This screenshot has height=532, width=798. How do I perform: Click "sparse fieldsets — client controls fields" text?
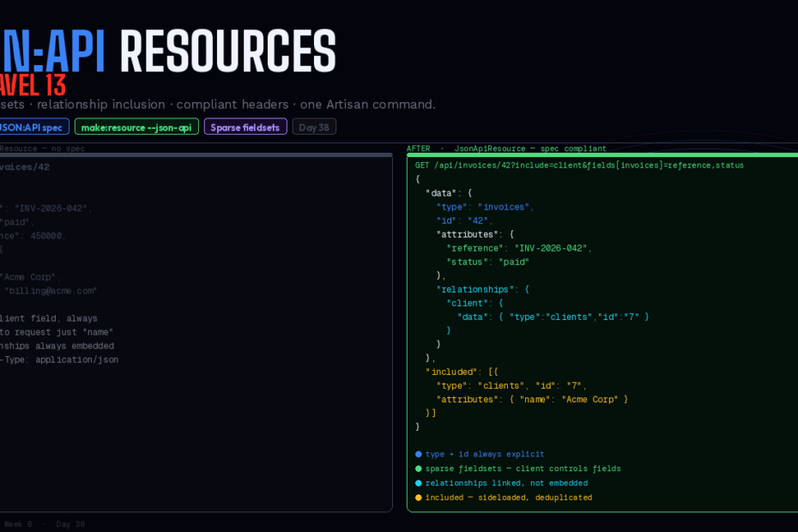523,469
